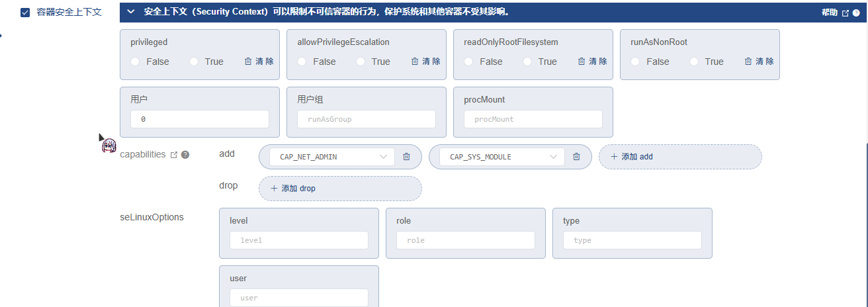Collapse the 安全上下文 Security Context header
The height and width of the screenshot is (307, 868).
pyautogui.click(x=131, y=12)
